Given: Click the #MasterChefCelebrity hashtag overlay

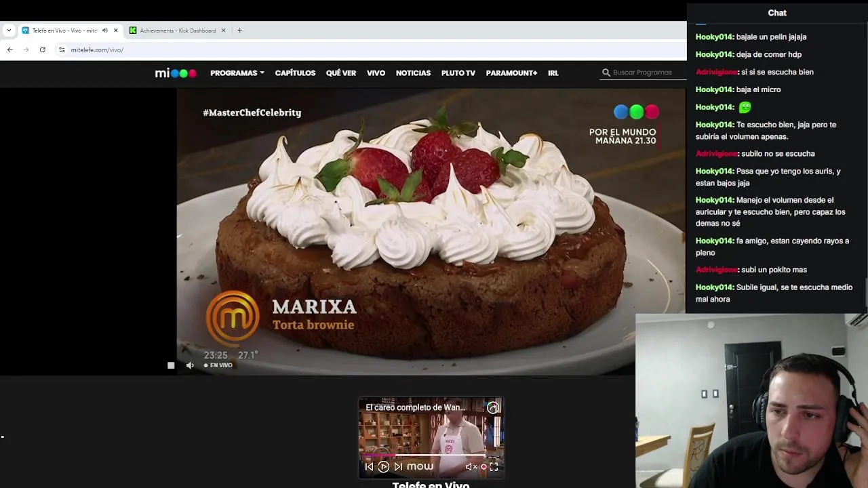Looking at the screenshot, I should pos(252,113).
